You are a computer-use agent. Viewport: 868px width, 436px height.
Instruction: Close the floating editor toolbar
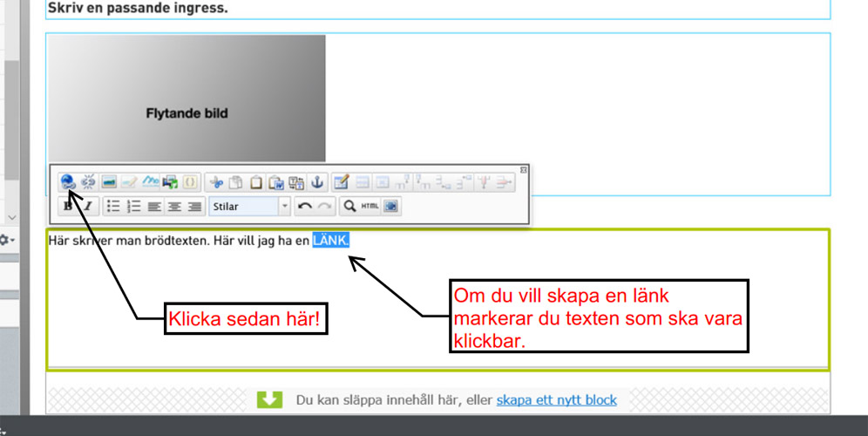(x=523, y=169)
